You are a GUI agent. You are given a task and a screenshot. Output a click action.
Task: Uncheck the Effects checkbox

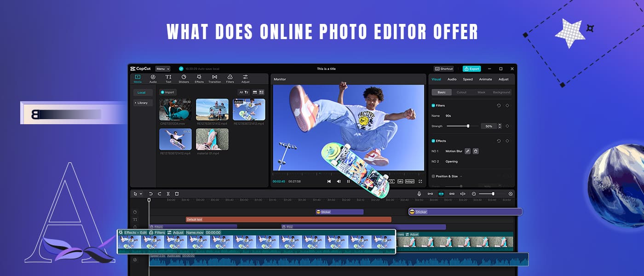click(x=433, y=141)
